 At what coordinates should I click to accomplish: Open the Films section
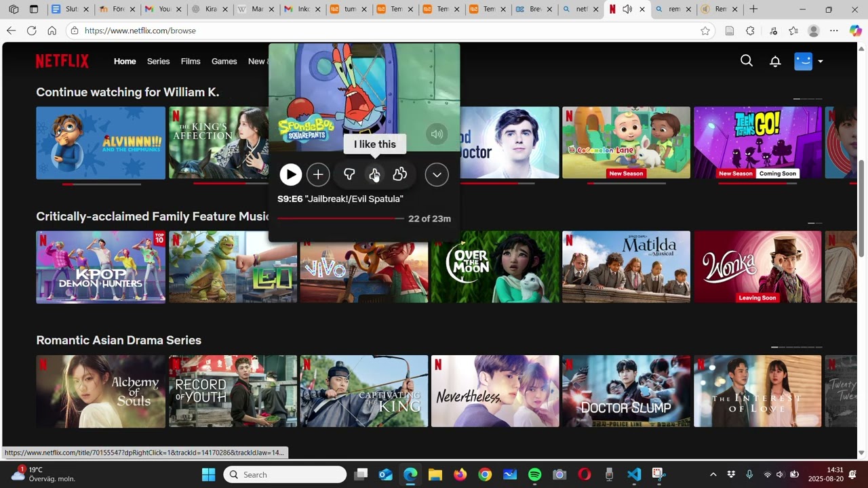(191, 61)
